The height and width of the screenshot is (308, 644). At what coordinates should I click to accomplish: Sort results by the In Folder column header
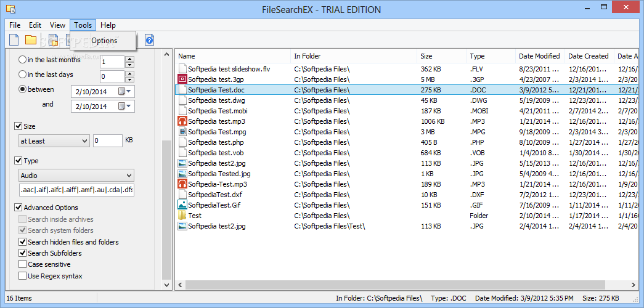354,56
